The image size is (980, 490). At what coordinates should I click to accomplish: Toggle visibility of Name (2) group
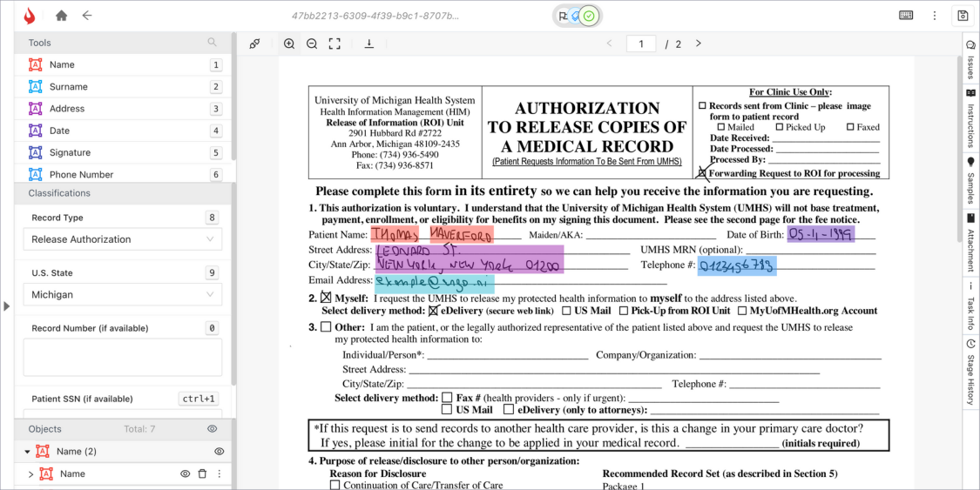tap(219, 452)
